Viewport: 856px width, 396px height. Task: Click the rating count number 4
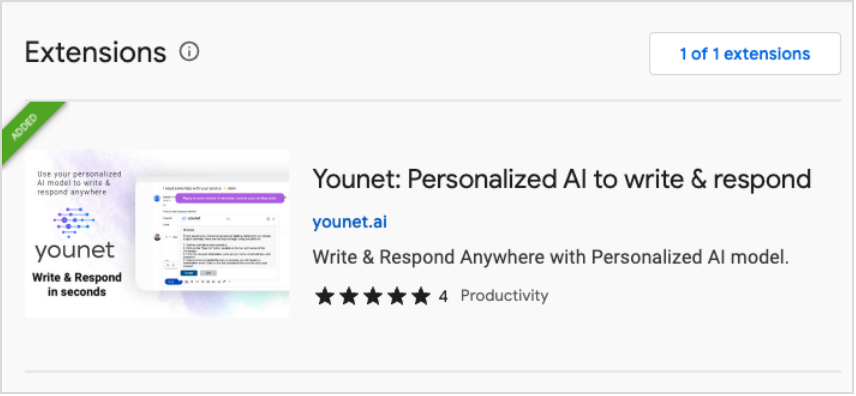click(443, 297)
